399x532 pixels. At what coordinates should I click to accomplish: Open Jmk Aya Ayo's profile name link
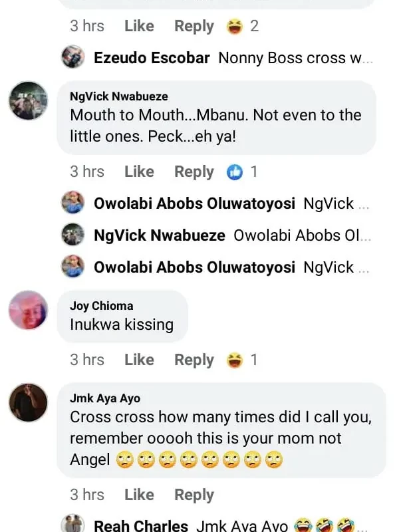(105, 399)
